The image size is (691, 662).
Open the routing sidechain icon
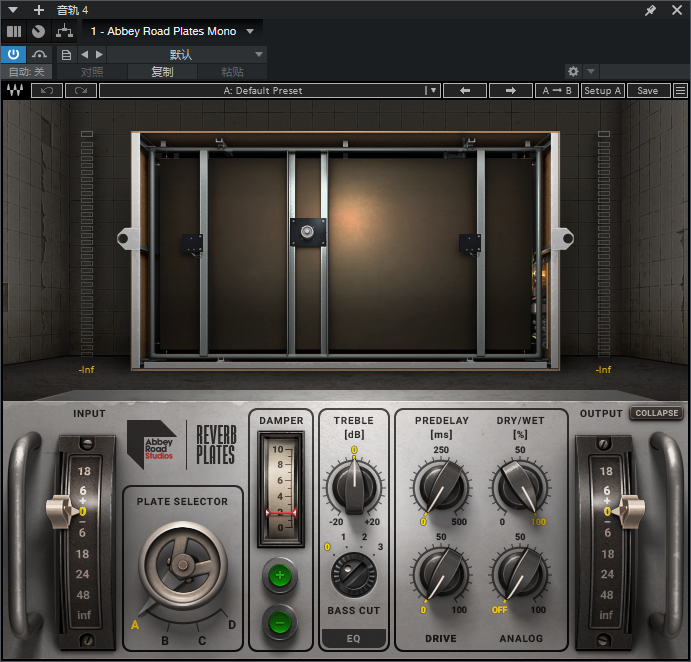[64, 31]
